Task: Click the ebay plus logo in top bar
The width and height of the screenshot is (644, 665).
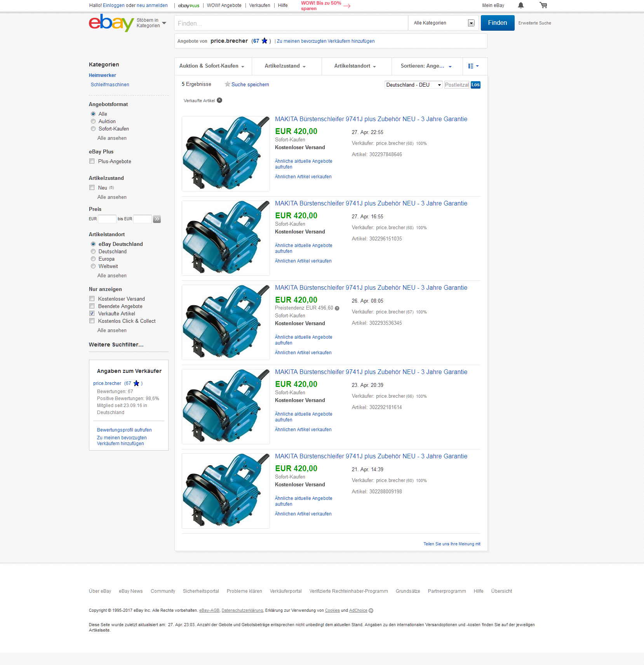Action: tap(189, 6)
